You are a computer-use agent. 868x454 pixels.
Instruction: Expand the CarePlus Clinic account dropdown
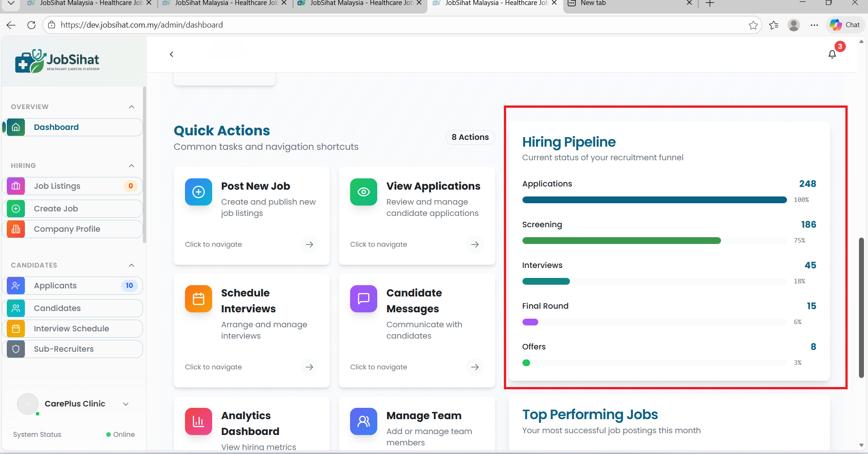tap(126, 404)
